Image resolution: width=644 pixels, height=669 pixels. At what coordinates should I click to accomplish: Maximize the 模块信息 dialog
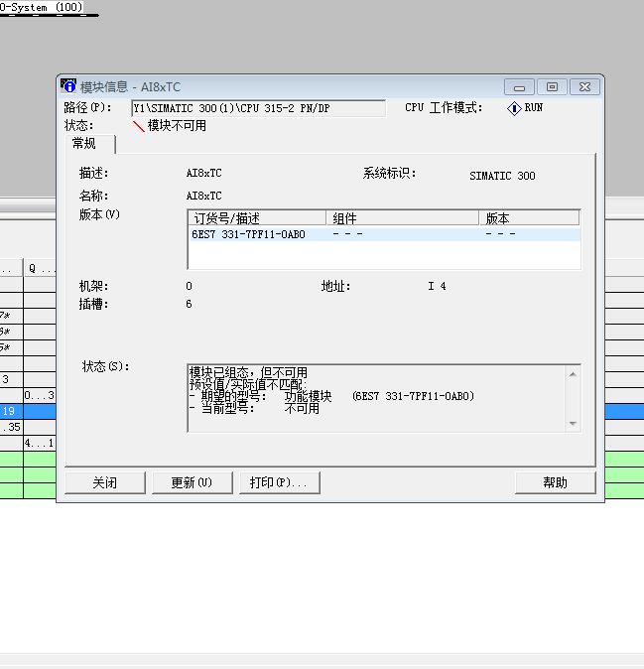coord(552,87)
